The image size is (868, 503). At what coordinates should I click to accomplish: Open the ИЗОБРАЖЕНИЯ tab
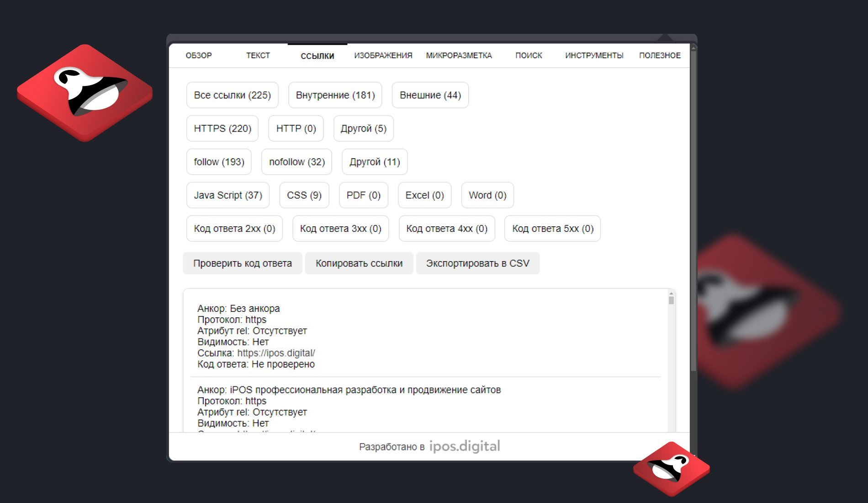(x=383, y=55)
